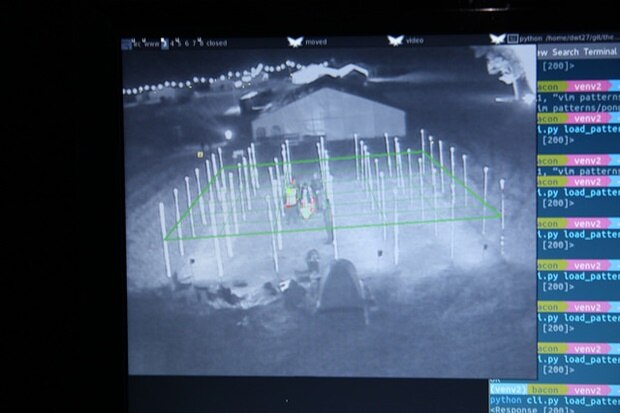Click the night-vision video feed window

click(x=330, y=210)
